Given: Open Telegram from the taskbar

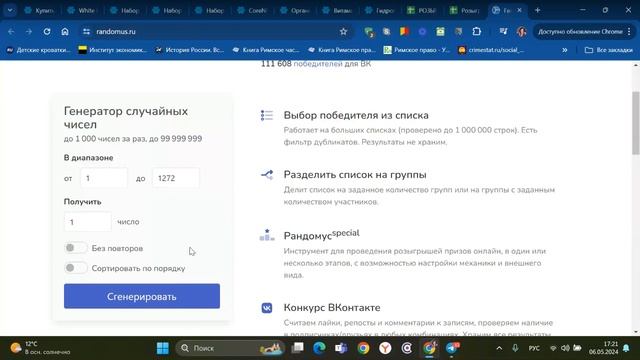Looking at the screenshot, I should point(452,348).
